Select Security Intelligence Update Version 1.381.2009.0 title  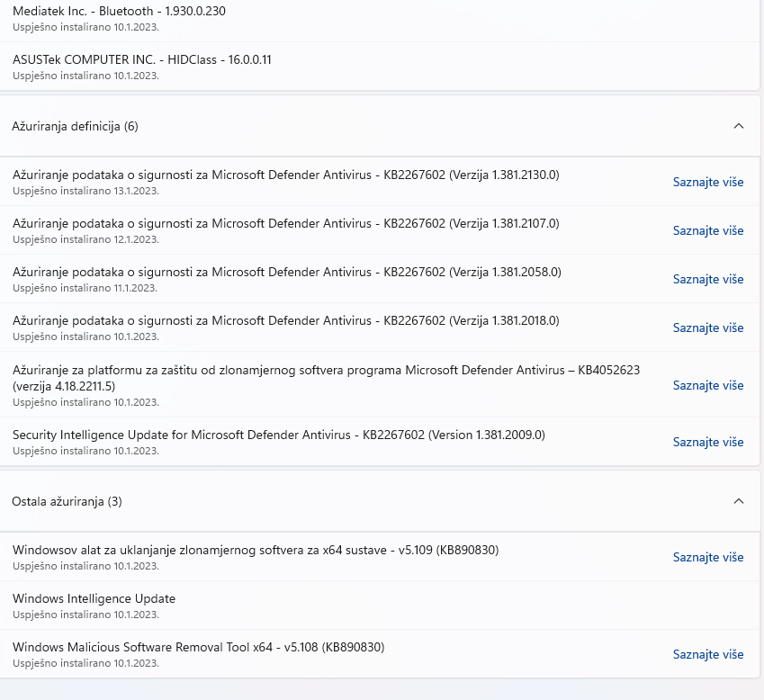279,435
